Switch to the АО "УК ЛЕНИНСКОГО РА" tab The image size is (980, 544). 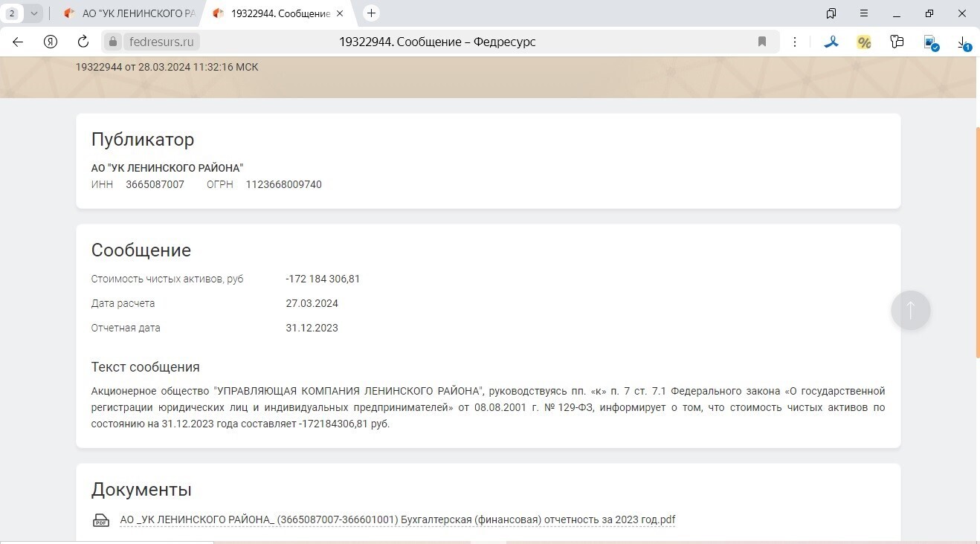pyautogui.click(x=130, y=13)
